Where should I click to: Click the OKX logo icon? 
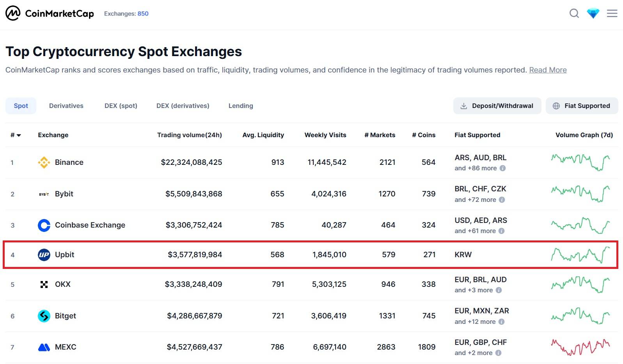pos(44,284)
